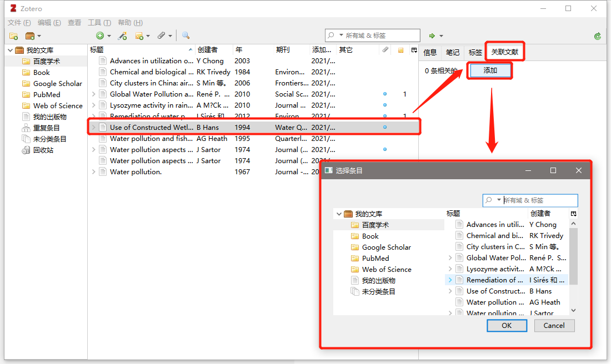Click the notes column header icon
611x364 pixels.
[400, 50]
